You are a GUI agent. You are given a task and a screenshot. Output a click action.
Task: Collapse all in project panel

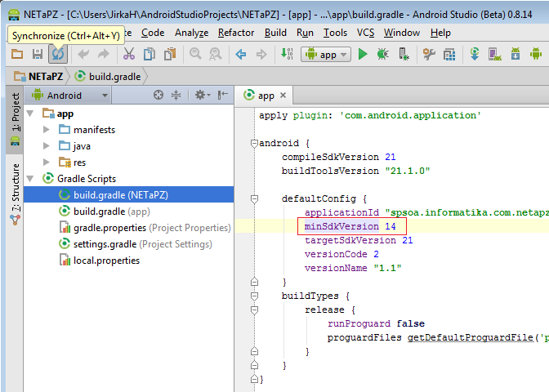click(176, 95)
